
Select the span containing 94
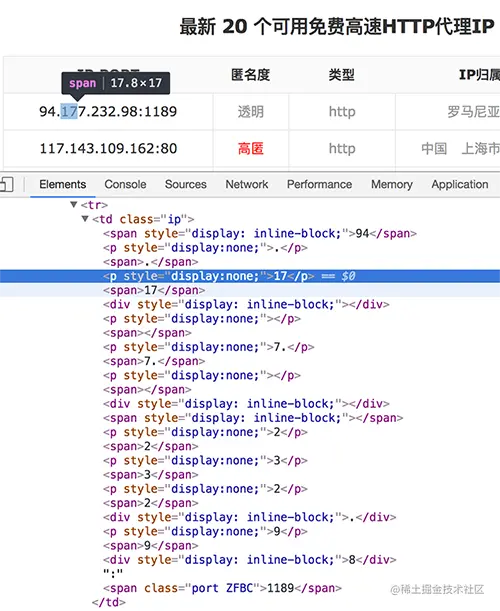(x=260, y=233)
